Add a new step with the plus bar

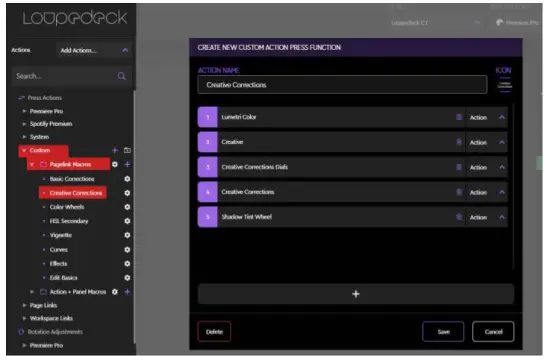[x=356, y=294]
